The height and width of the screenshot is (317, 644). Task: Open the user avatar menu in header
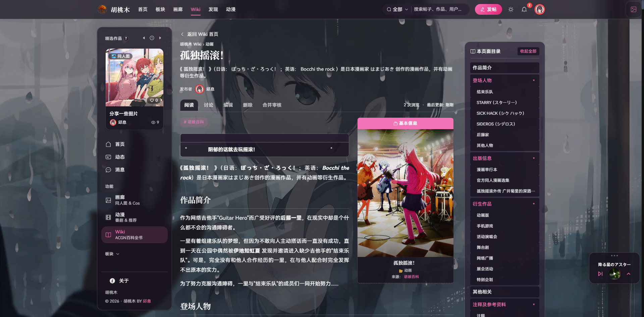(540, 9)
